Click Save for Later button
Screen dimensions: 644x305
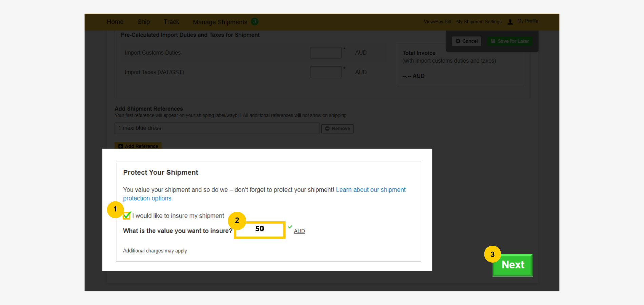point(510,41)
